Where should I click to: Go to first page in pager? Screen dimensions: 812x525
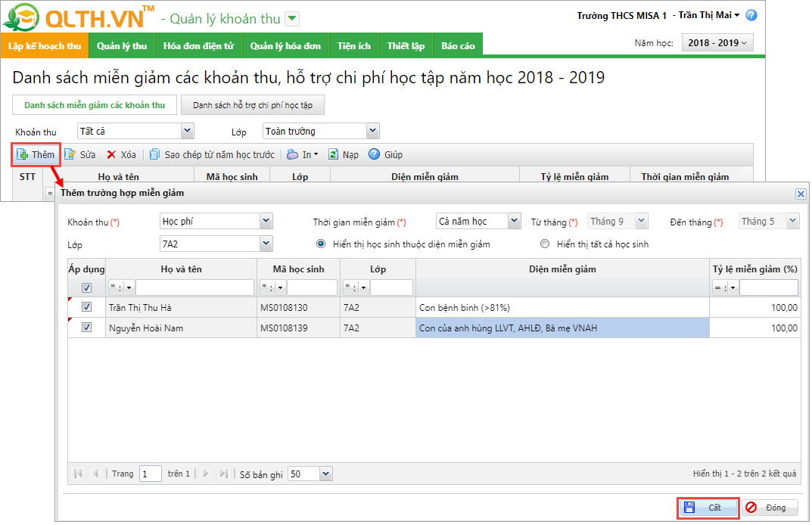[x=78, y=474]
